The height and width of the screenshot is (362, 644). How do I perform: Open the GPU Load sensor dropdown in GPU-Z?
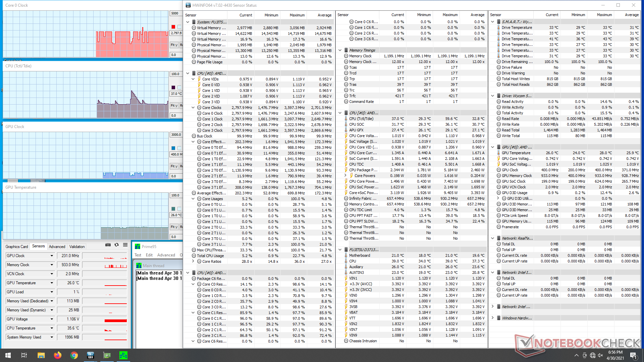click(52, 292)
